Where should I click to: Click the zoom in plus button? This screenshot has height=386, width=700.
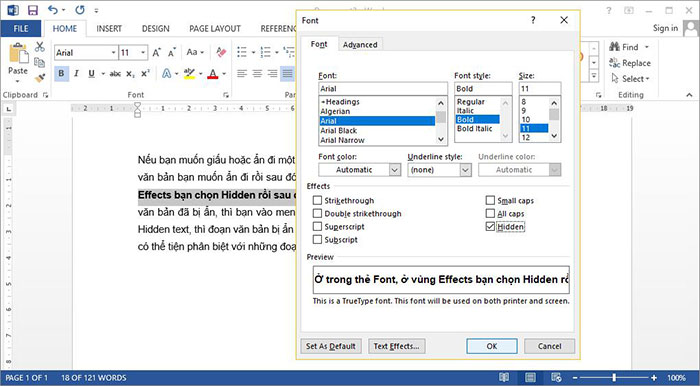click(654, 378)
